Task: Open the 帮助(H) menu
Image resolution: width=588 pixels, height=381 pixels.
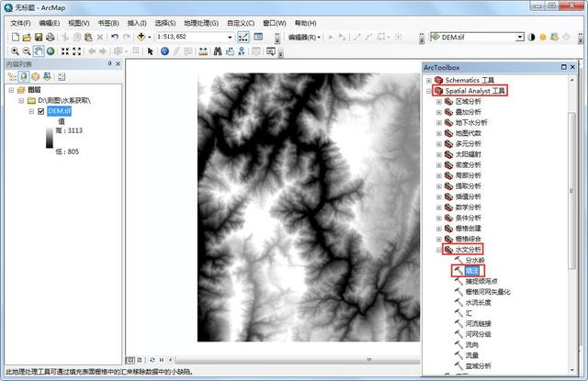Action: point(305,23)
